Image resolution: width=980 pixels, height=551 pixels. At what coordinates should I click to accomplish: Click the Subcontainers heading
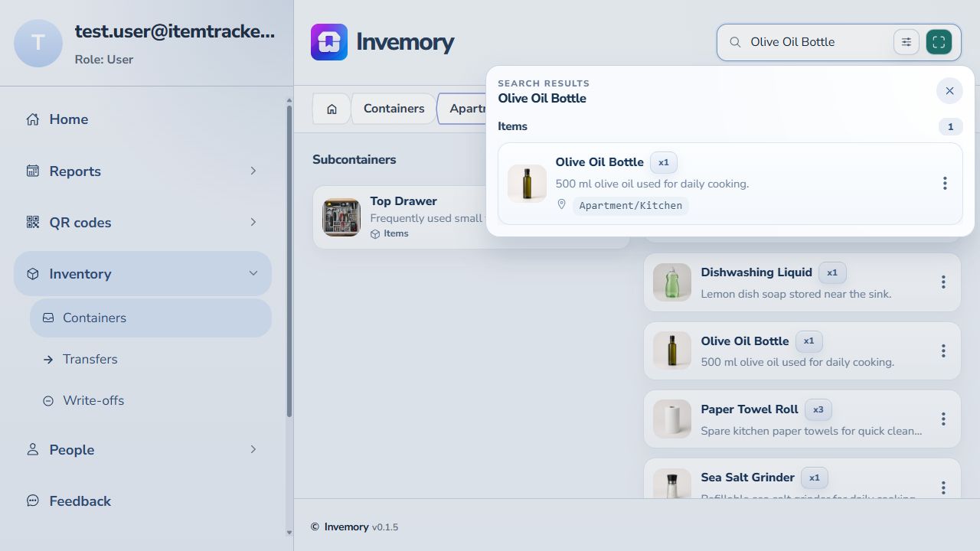(x=354, y=160)
